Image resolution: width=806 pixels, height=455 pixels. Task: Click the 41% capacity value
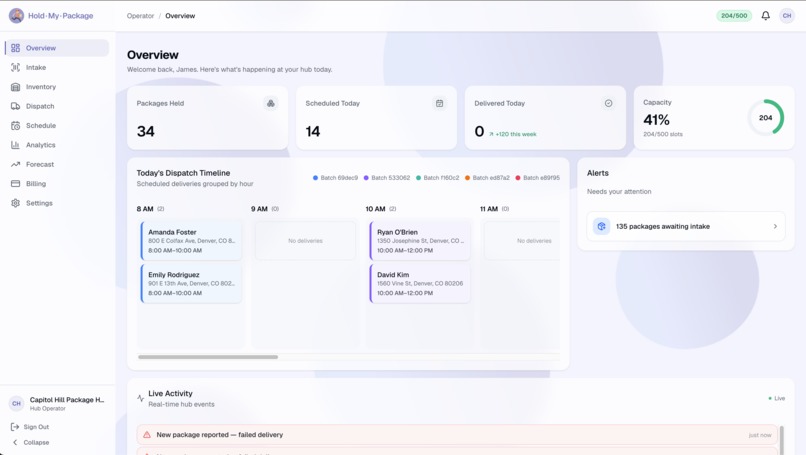pyautogui.click(x=656, y=120)
